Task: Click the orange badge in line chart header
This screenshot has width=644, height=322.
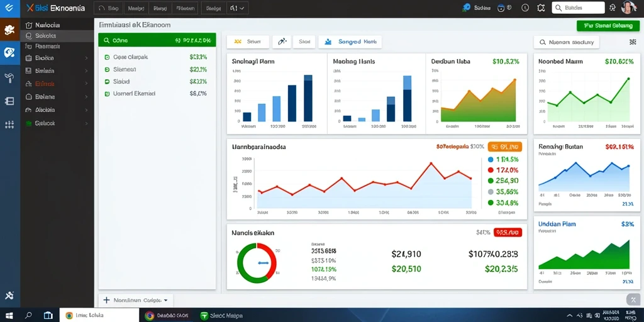Action: pyautogui.click(x=505, y=146)
